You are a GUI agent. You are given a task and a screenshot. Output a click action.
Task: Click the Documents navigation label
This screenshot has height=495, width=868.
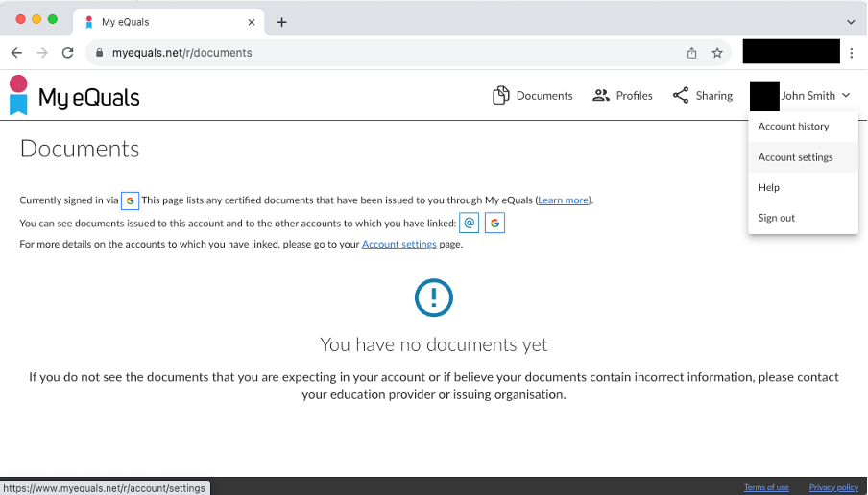tap(544, 96)
